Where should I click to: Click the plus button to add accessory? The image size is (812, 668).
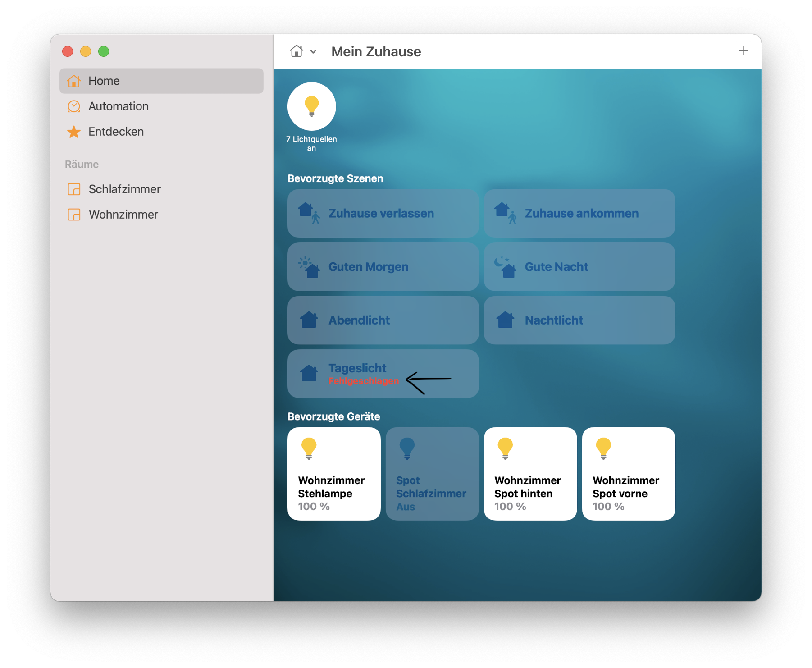[x=744, y=51]
